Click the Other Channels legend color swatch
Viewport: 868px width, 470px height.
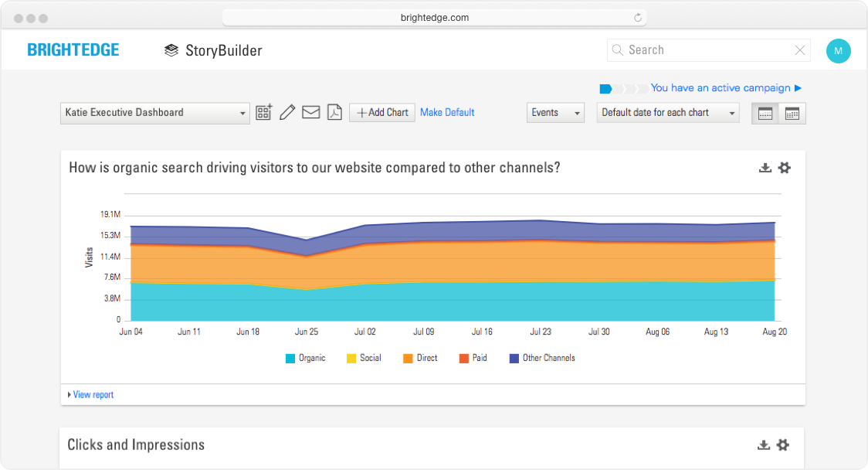514,358
